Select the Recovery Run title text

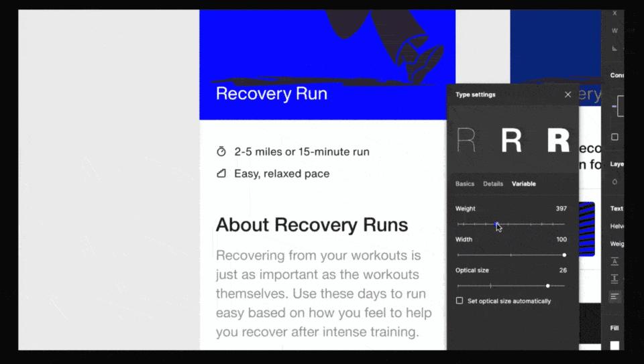[272, 94]
